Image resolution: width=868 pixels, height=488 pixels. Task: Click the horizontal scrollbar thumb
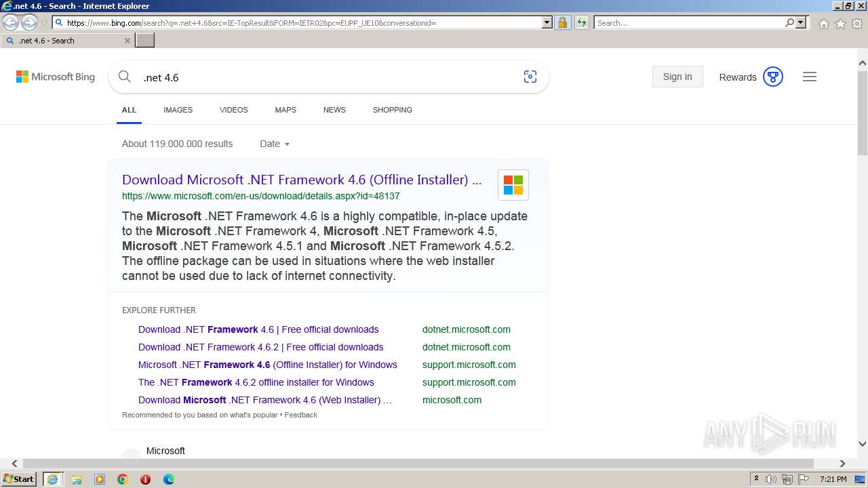(418, 464)
